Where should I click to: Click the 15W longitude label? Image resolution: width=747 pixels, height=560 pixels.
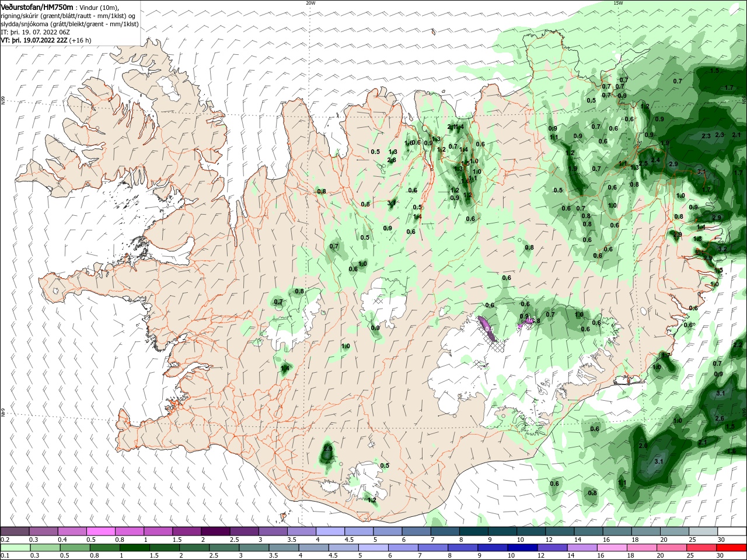(618, 3)
